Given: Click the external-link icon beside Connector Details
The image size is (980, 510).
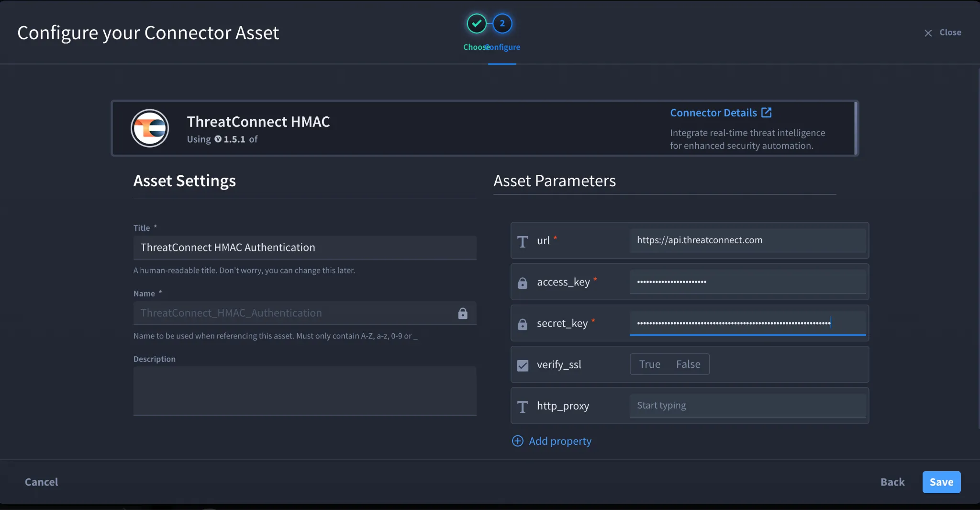Looking at the screenshot, I should 766,113.
